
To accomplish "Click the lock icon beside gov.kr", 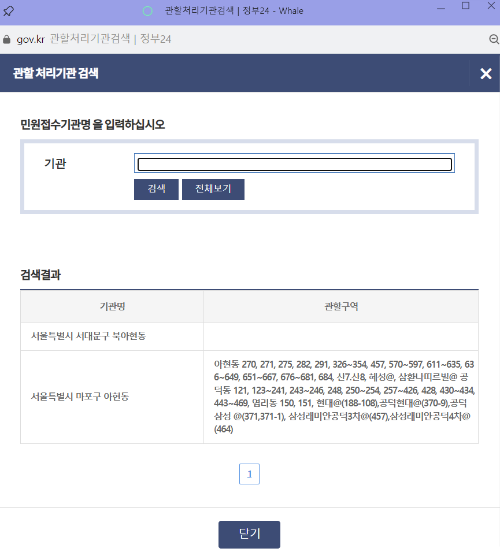I will 6,39.
